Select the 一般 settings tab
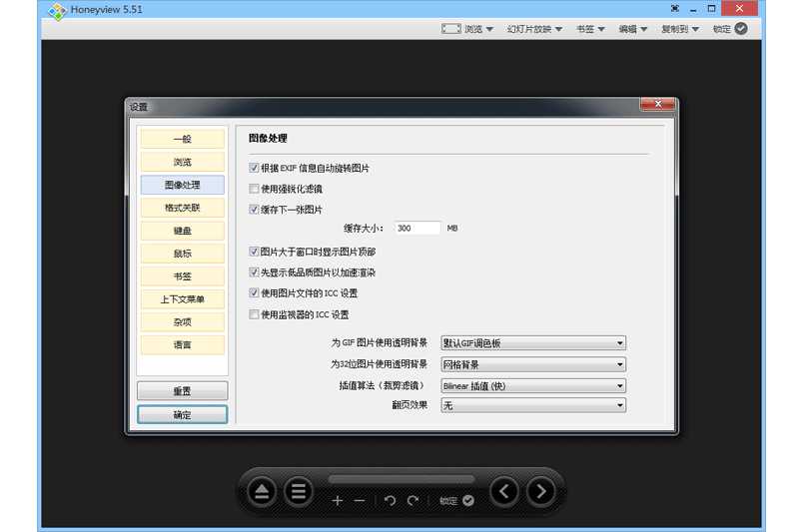This screenshot has width=799, height=532. (183, 139)
